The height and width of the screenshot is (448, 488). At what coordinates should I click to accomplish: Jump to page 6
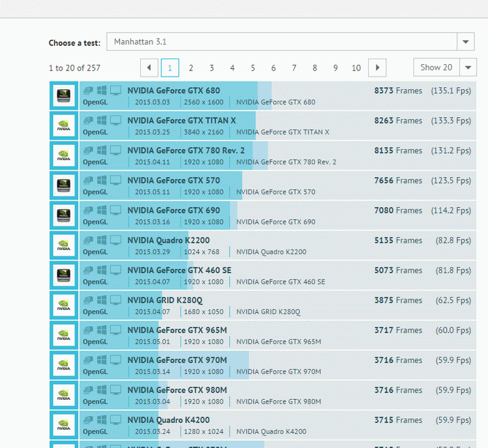tap(273, 68)
